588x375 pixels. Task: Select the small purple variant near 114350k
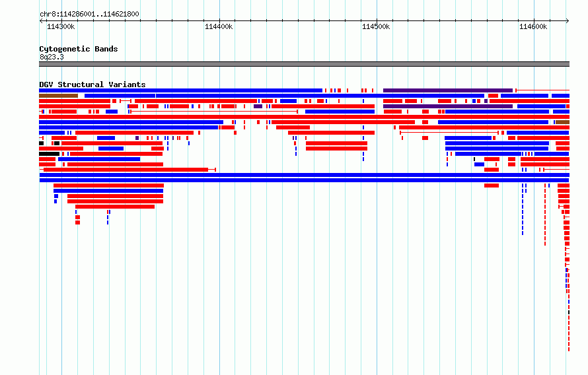[x=137, y=138]
